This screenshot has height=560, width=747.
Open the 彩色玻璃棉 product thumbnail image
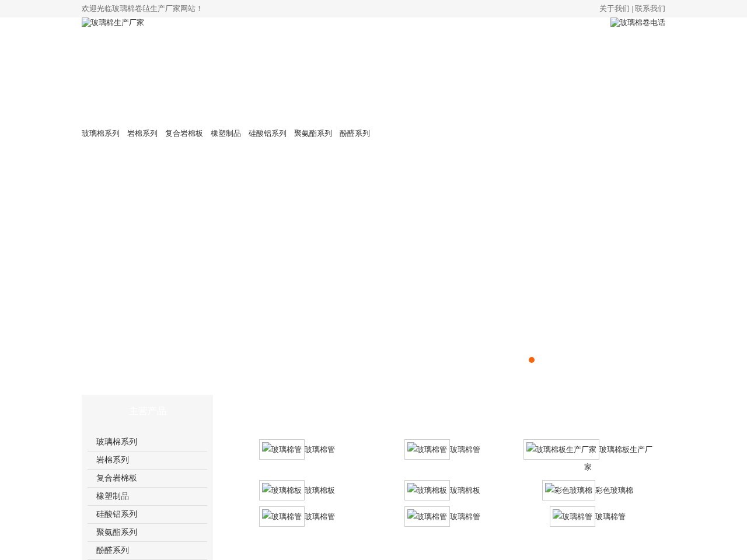pyautogui.click(x=568, y=490)
